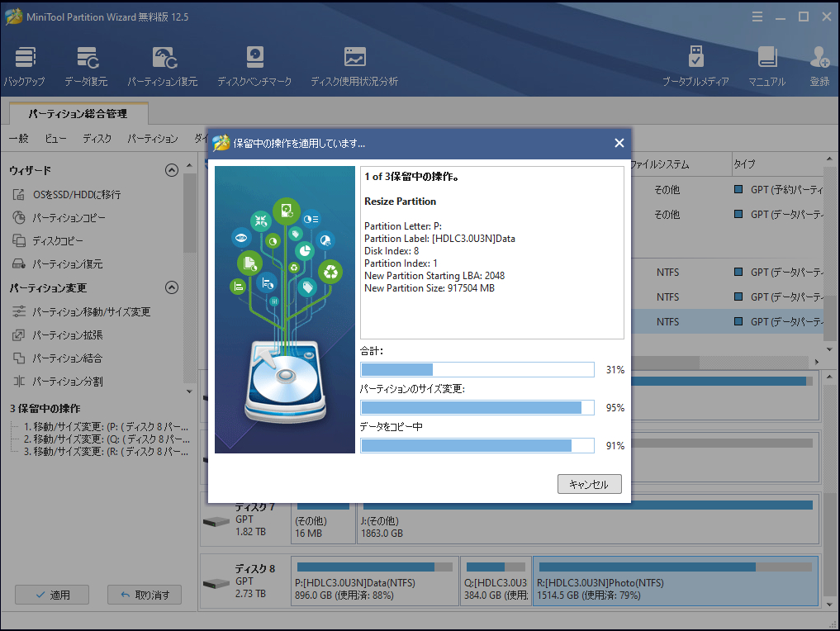The image size is (840, 631).
Task: Click disk map scrollbar down arrow
Action: [x=829, y=605]
